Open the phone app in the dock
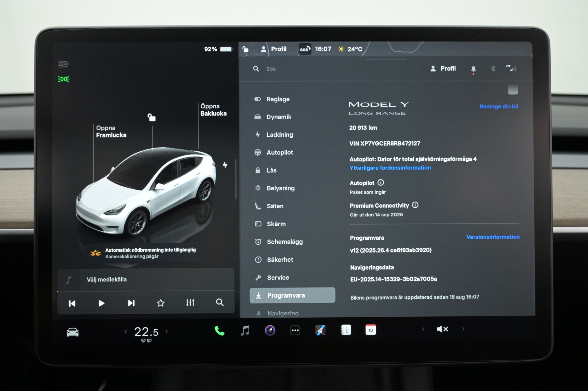Screen dimensions: 588x391 click(219, 331)
